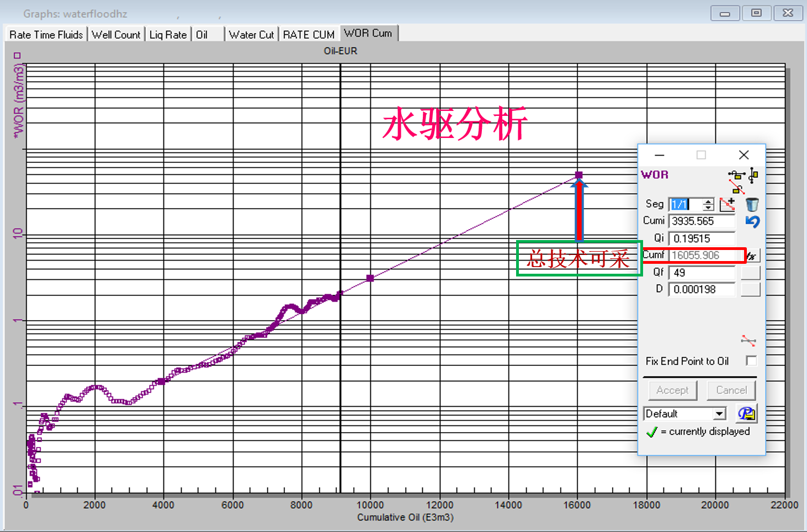Click the vertical lock icon beside WOR

click(753, 175)
